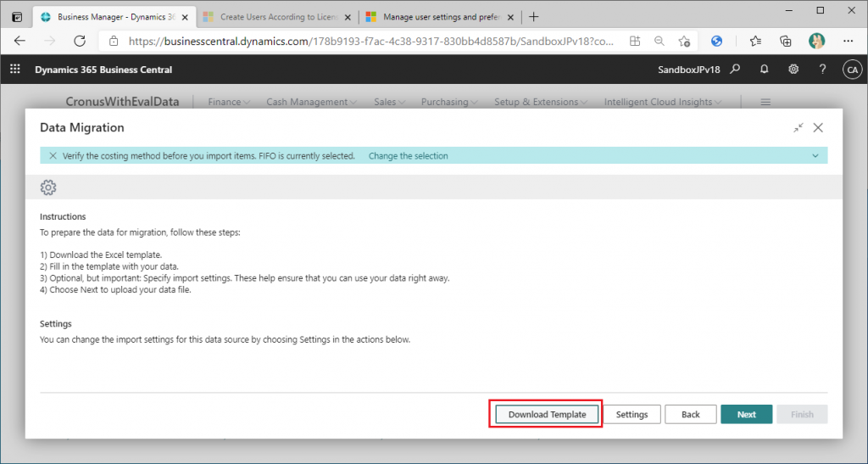Click the Download Template button
The height and width of the screenshot is (464, 868).
click(x=547, y=414)
